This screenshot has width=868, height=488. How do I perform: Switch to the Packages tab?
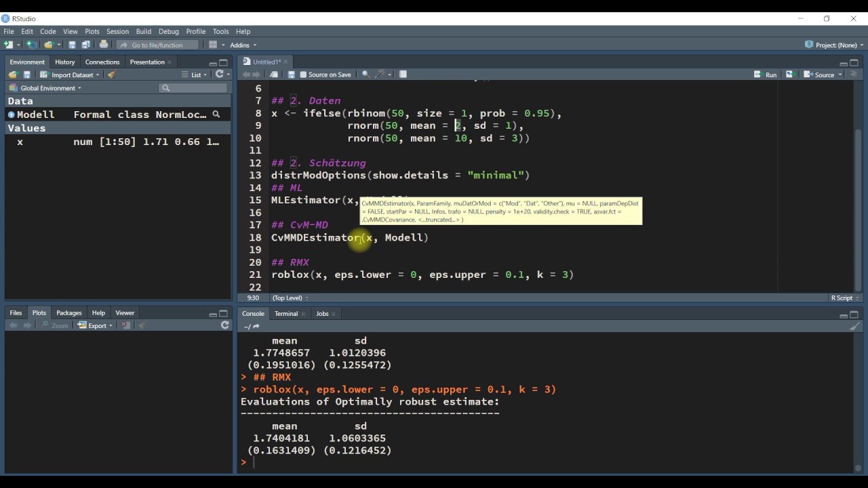(x=69, y=313)
